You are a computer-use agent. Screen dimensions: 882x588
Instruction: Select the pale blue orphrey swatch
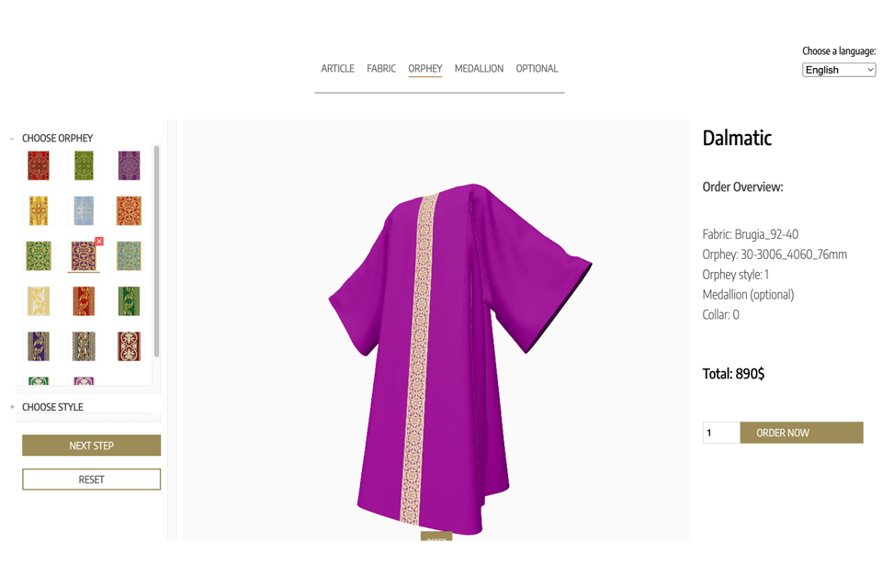(x=84, y=210)
